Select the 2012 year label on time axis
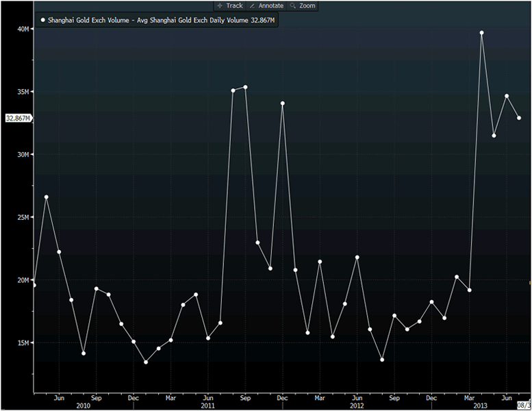 (x=357, y=406)
